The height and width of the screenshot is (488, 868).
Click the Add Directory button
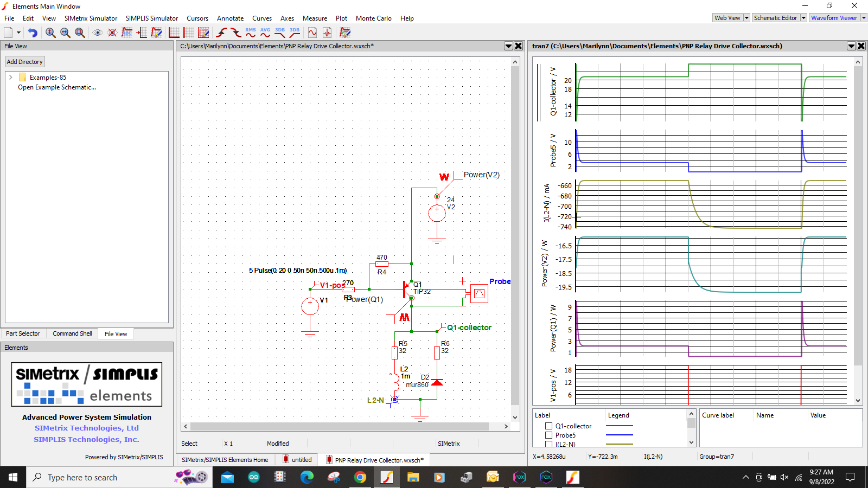pyautogui.click(x=24, y=62)
